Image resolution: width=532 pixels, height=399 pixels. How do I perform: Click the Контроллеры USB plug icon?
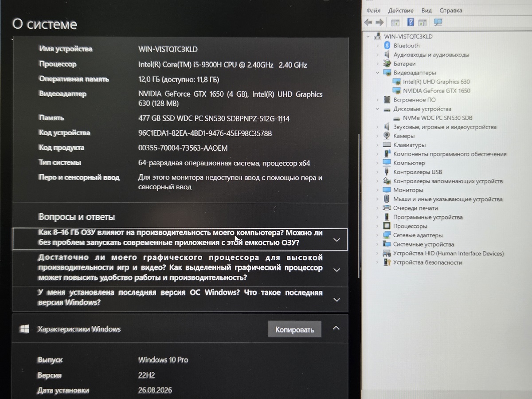pyautogui.click(x=387, y=172)
